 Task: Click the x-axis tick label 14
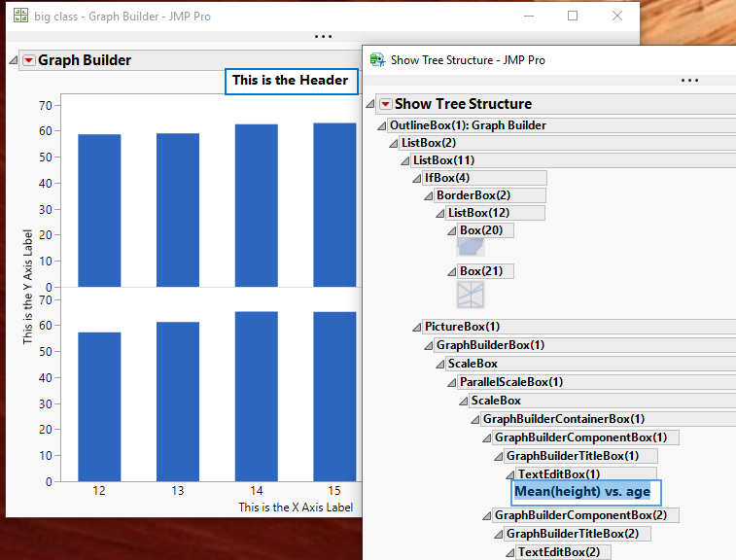tap(257, 491)
